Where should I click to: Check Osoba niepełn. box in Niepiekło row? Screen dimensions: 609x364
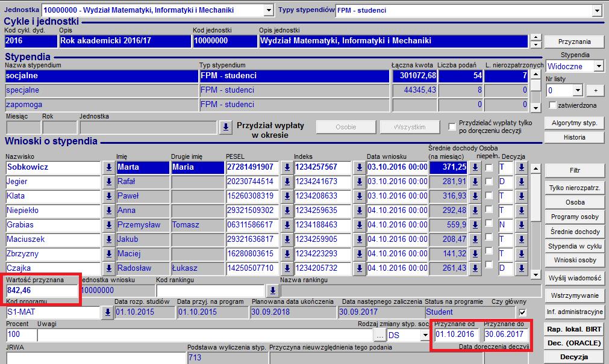pos(489,209)
